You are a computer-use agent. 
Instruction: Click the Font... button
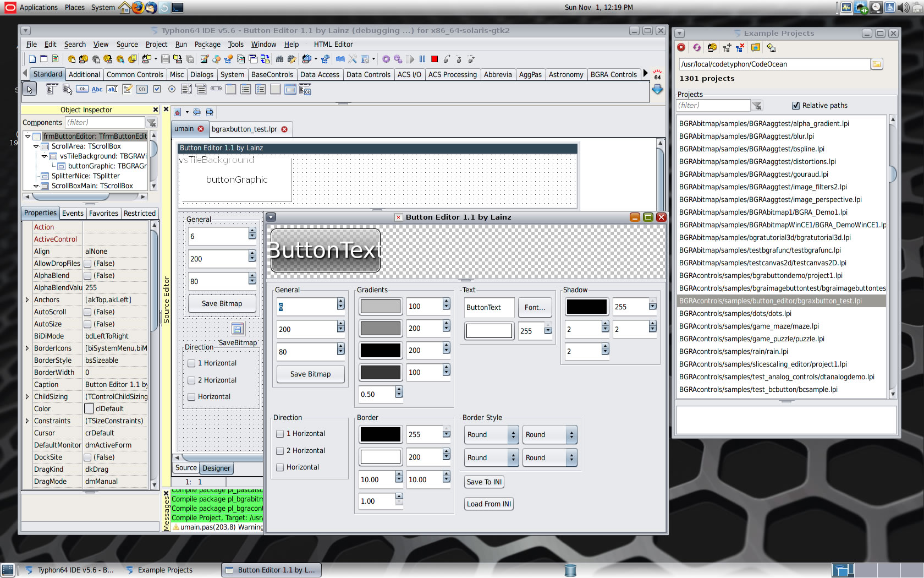[535, 308]
